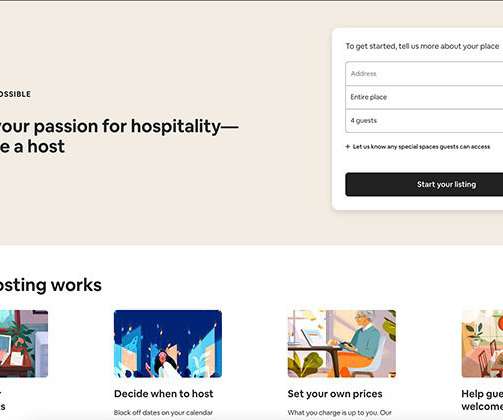
Task: Open the Entire place dropdown
Action: pos(424,97)
